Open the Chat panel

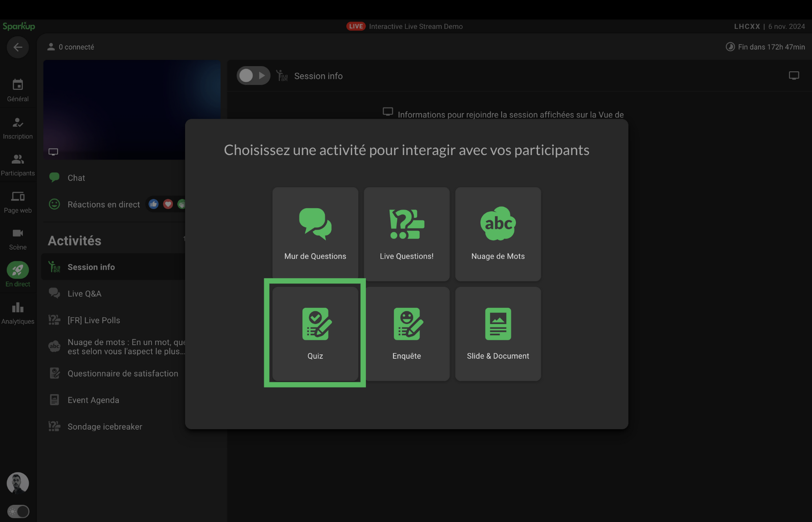coord(76,178)
